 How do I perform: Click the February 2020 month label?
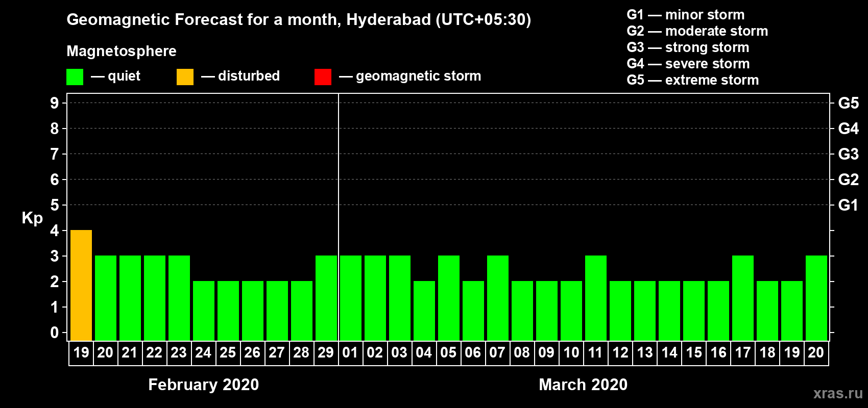[203, 385]
